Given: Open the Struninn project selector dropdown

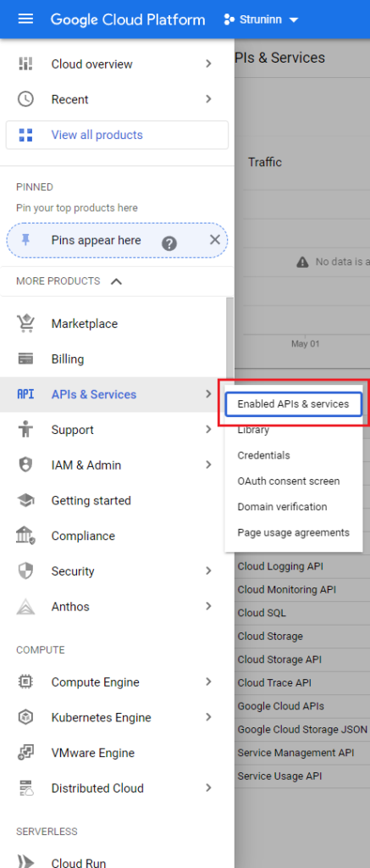Looking at the screenshot, I should [x=261, y=20].
